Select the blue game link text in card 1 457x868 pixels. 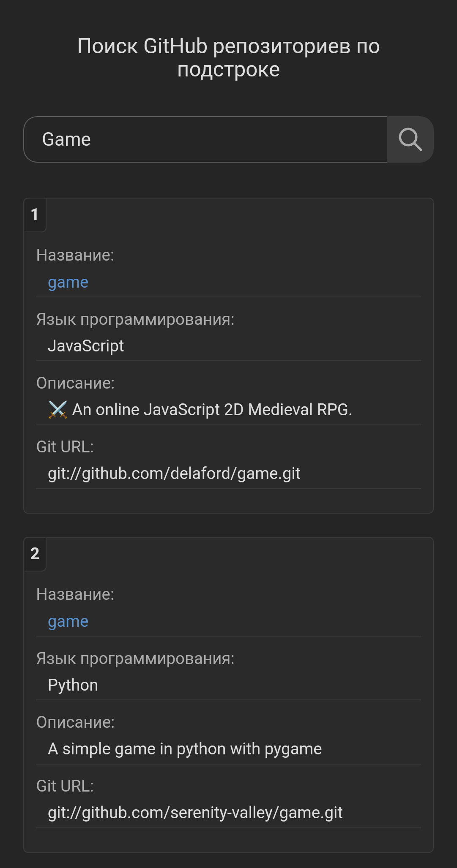click(x=68, y=282)
